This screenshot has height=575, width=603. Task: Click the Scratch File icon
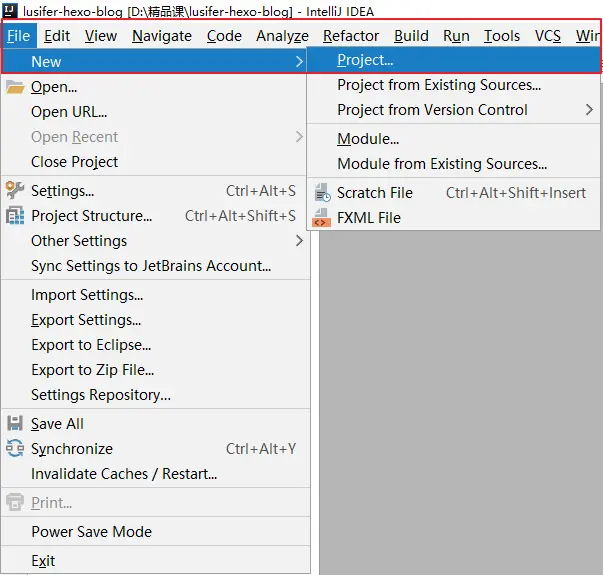tap(322, 192)
